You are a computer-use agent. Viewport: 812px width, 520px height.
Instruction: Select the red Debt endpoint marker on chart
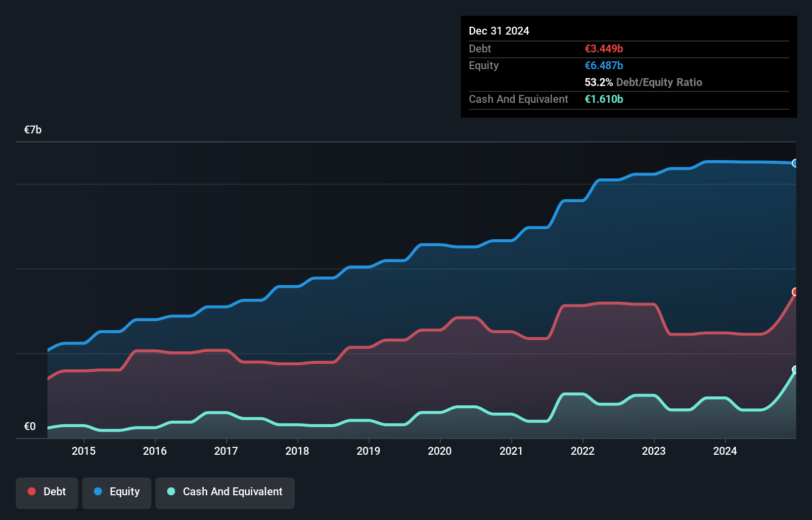(795, 292)
